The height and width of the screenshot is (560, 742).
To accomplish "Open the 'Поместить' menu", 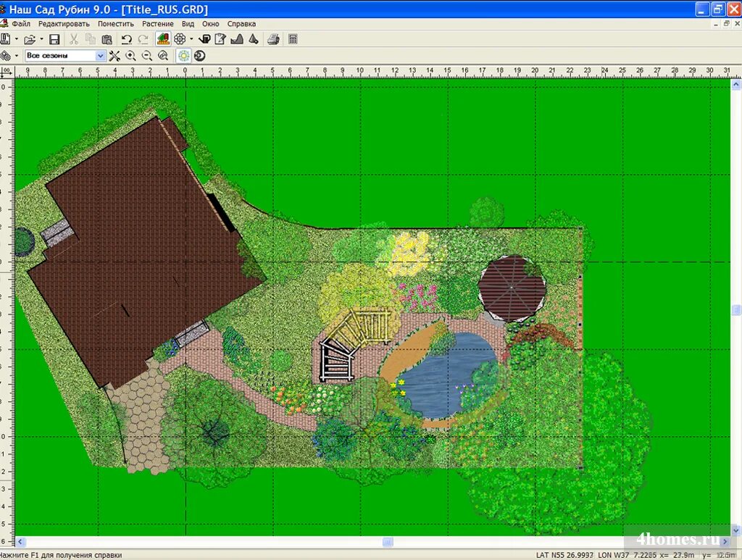I will click(x=116, y=24).
